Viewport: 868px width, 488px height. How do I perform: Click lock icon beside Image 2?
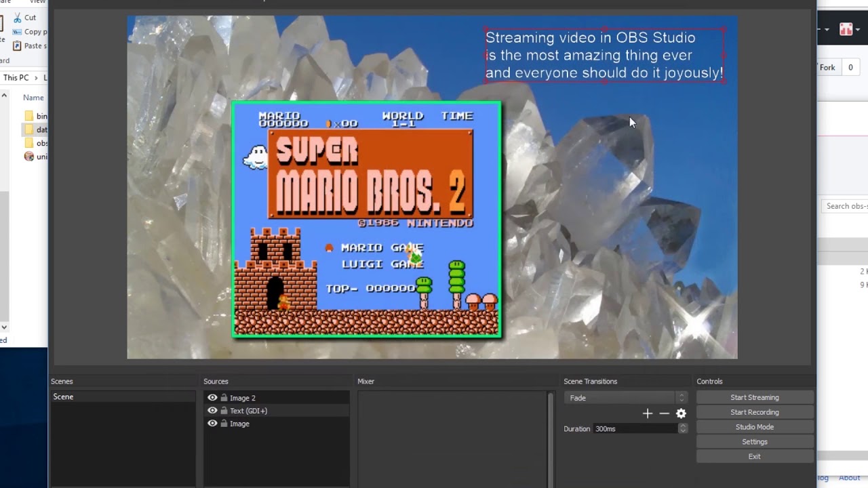[x=224, y=398]
